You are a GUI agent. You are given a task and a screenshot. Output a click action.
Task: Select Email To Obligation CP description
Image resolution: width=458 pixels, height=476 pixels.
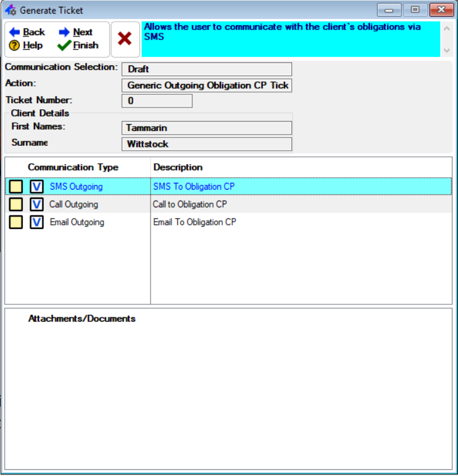click(194, 222)
